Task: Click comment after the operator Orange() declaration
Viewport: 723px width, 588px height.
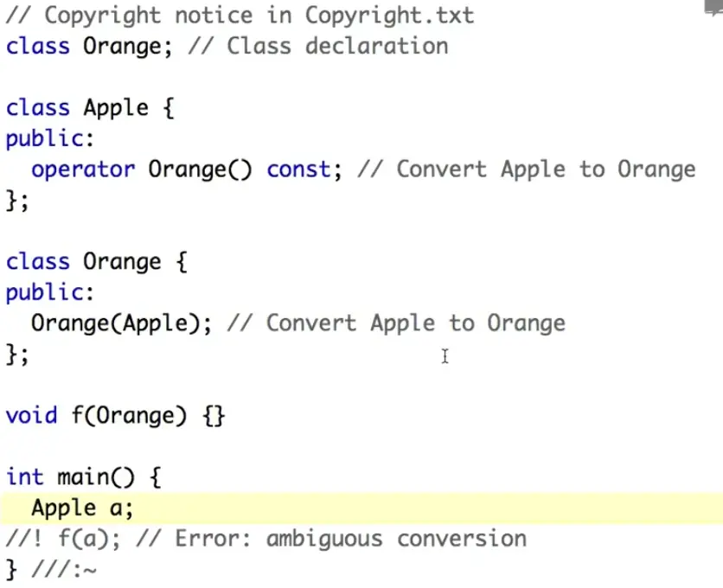Action: coord(526,169)
